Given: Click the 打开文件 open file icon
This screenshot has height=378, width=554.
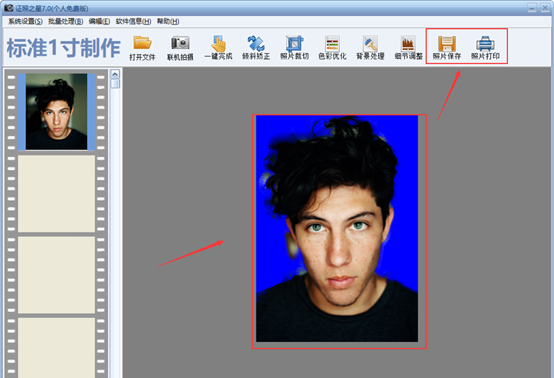Looking at the screenshot, I should [142, 48].
